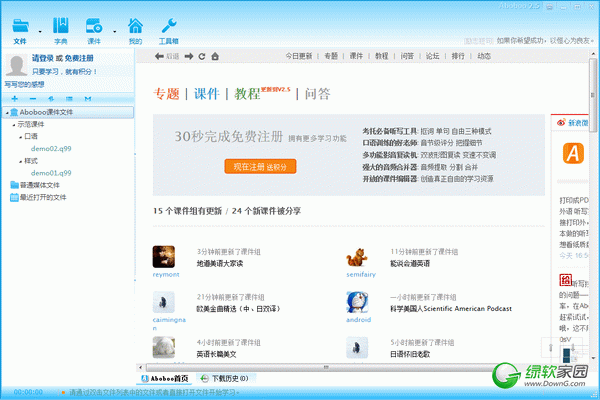Screen dimensions: 600x400
Task: Open the 工具箱 wrench toolbox
Action: pos(169,26)
